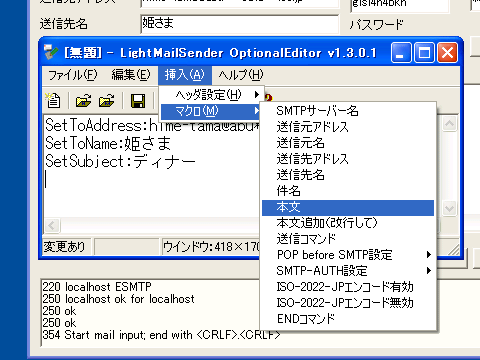Select the マクロ(M) submenu entry
Screen dimensions: 480x360
tap(211, 111)
